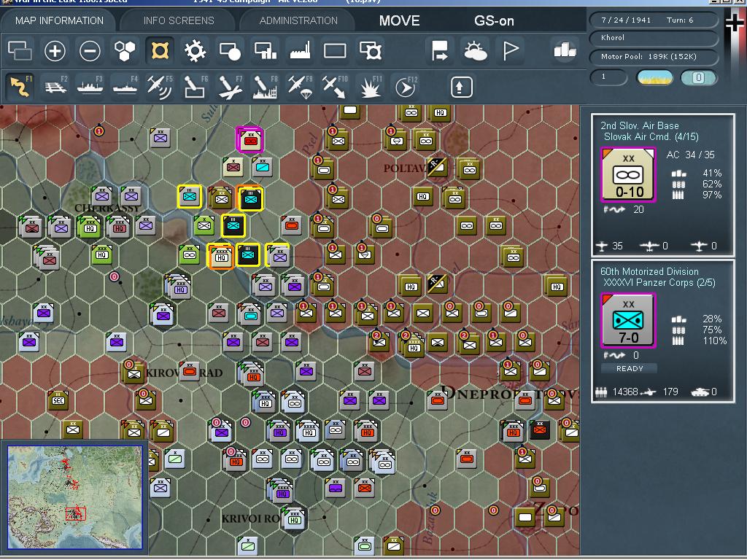Click the F12 end turn arrow icon
This screenshot has height=560, width=747.
(406, 87)
